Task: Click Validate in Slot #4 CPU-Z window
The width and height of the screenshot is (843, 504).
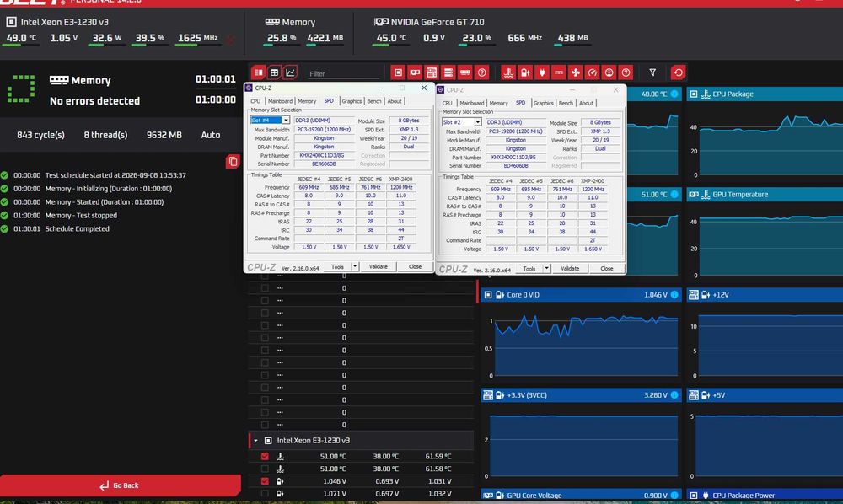Action: [x=378, y=266]
